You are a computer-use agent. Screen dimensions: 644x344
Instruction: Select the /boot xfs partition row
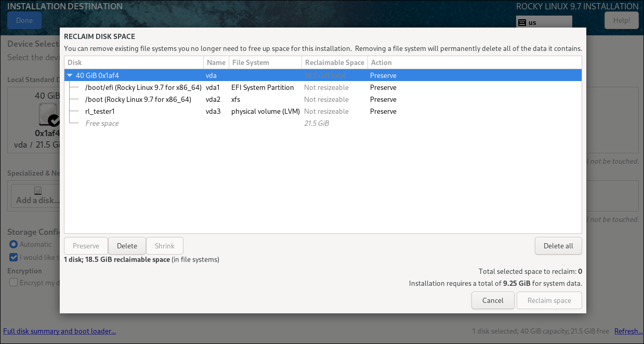point(323,99)
